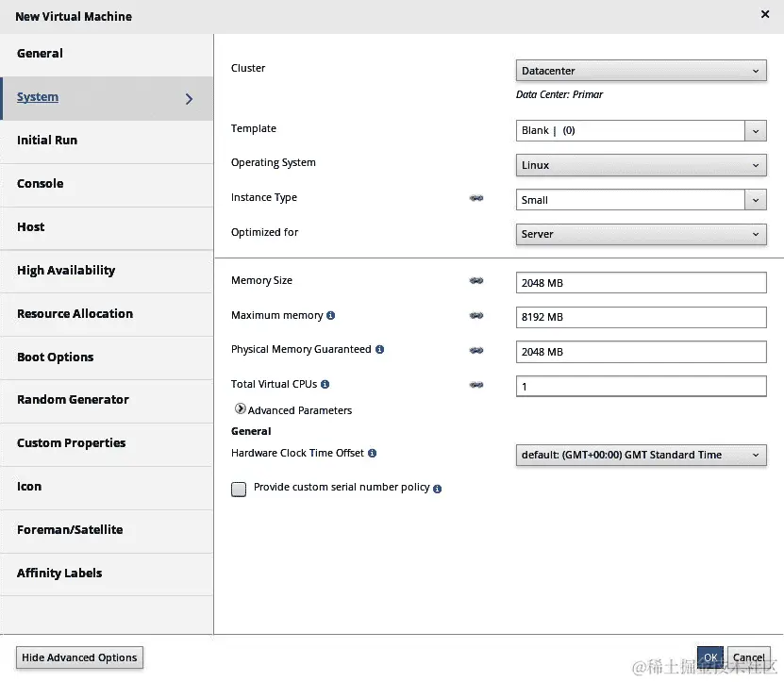784x682 pixels.
Task: Click the Hide Advanced Options button
Action: tap(79, 657)
